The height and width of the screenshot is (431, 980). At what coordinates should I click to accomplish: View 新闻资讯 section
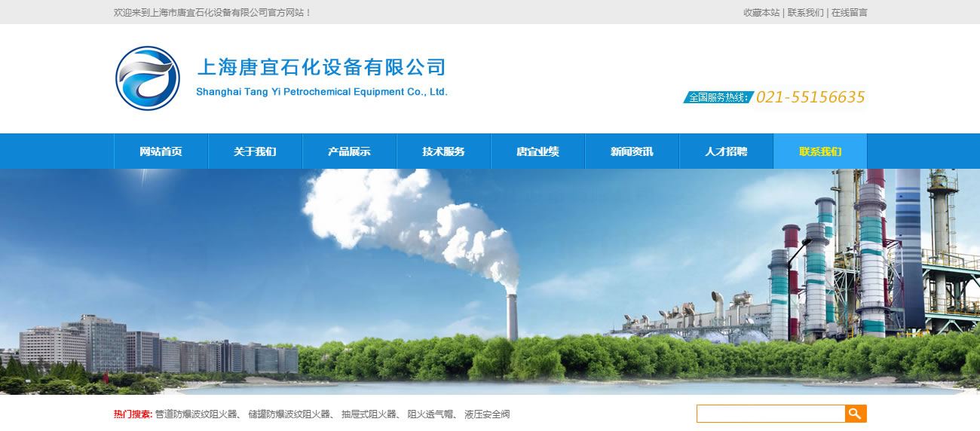632,151
